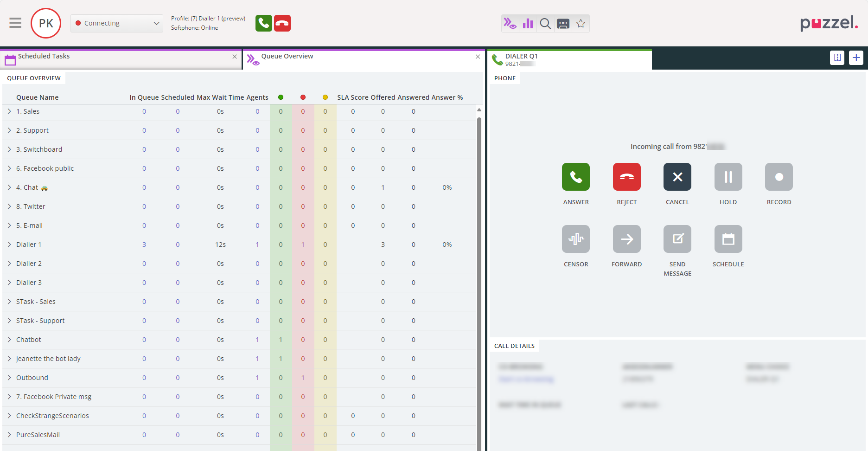Click the queue list vertical scrollbar
Image resolution: width=868 pixels, height=451 pixels.
pos(479,278)
